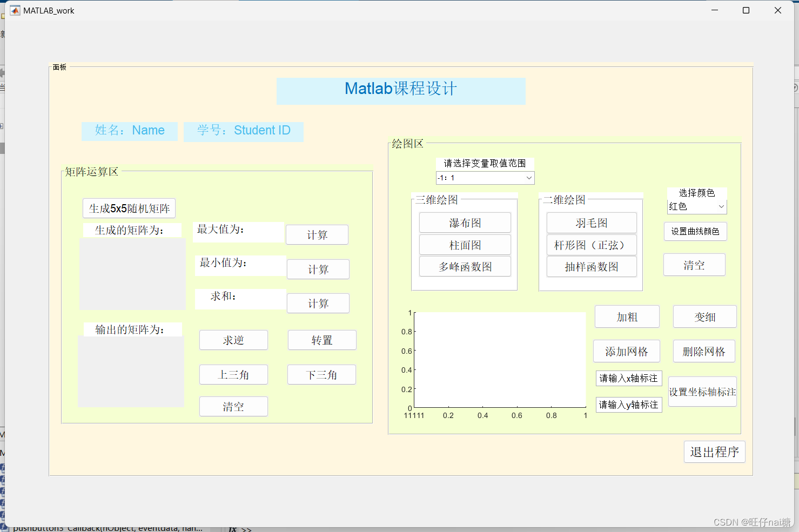This screenshot has width=799, height=532.
Task: Click the 设置坐标轴标注 button
Action: (702, 392)
